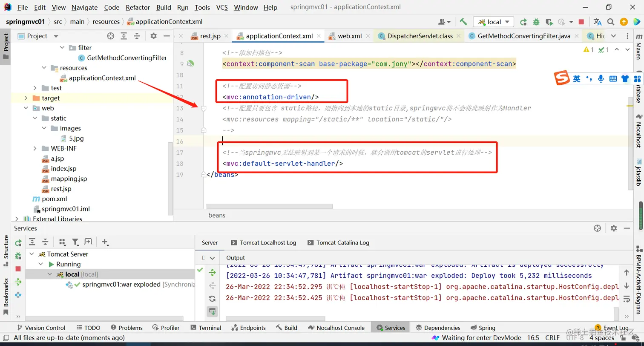Image resolution: width=644 pixels, height=346 pixels.
Task: Toggle scroll to end in console
Action: point(212,311)
